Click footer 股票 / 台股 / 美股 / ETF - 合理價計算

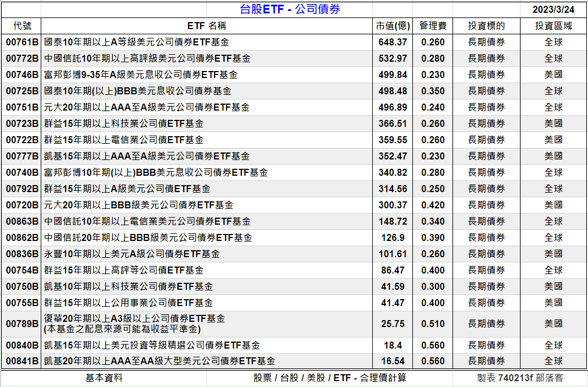[x=330, y=378]
